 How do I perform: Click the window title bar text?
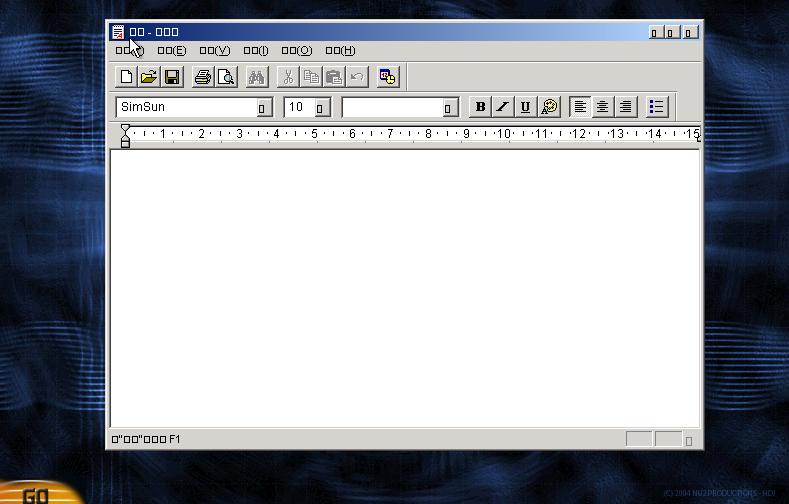tap(154, 32)
